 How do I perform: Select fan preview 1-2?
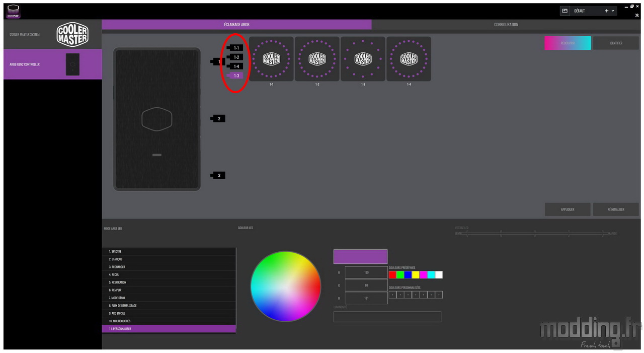(x=317, y=59)
